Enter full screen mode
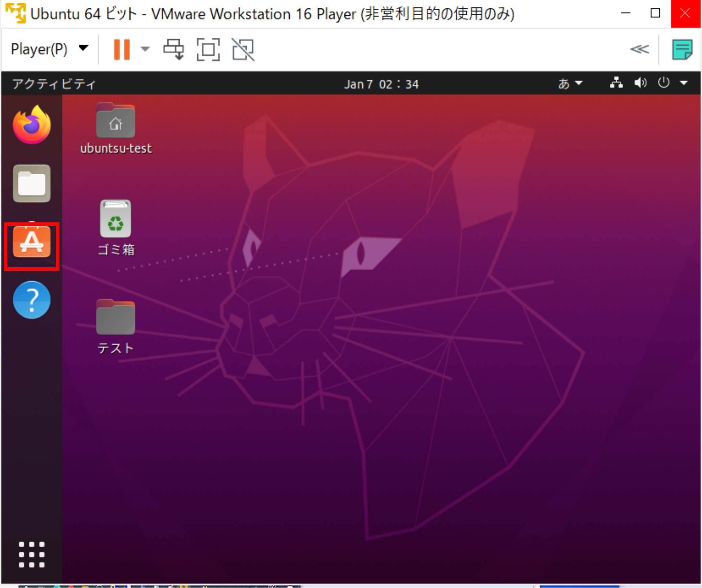The image size is (702, 588). click(x=208, y=49)
